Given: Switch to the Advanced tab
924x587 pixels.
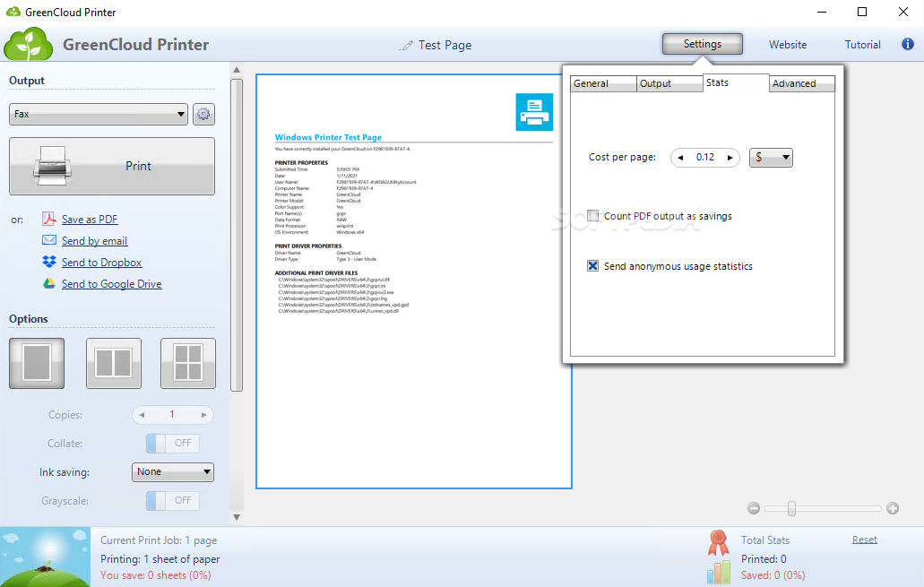Looking at the screenshot, I should (802, 83).
